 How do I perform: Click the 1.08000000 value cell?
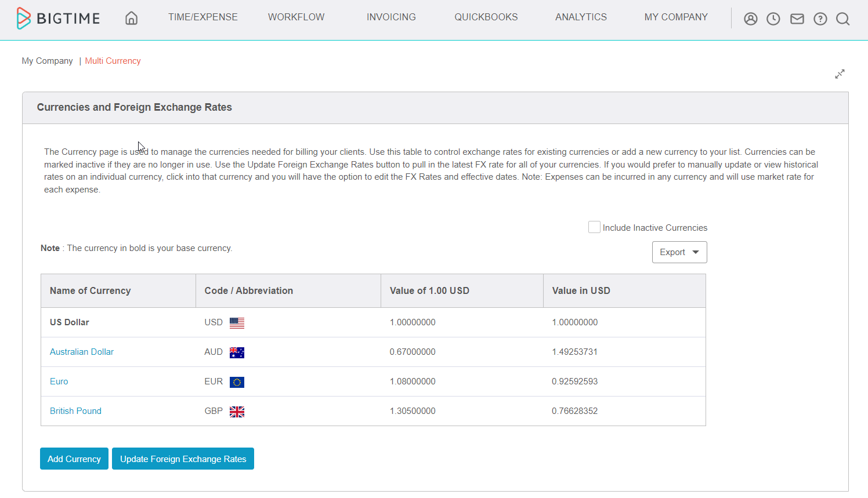[x=413, y=381]
